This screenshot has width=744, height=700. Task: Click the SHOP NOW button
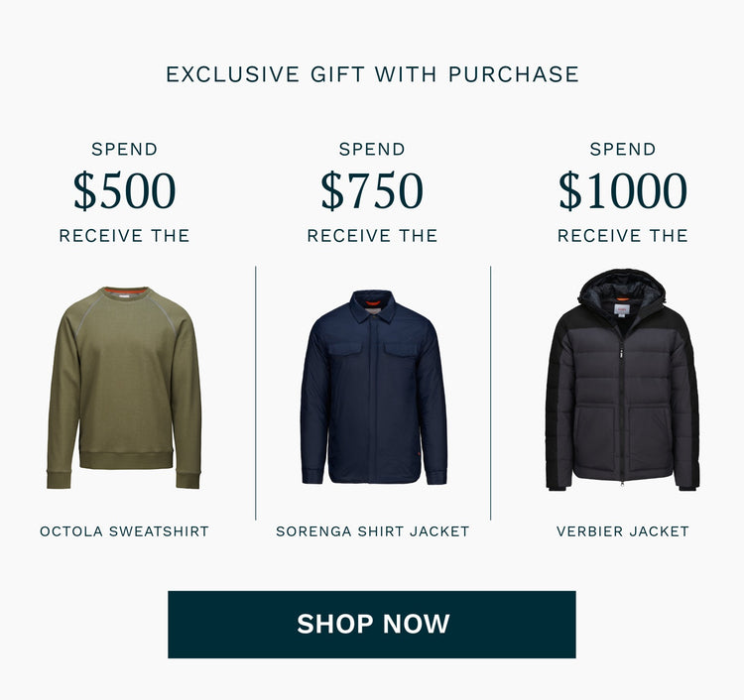click(x=372, y=624)
